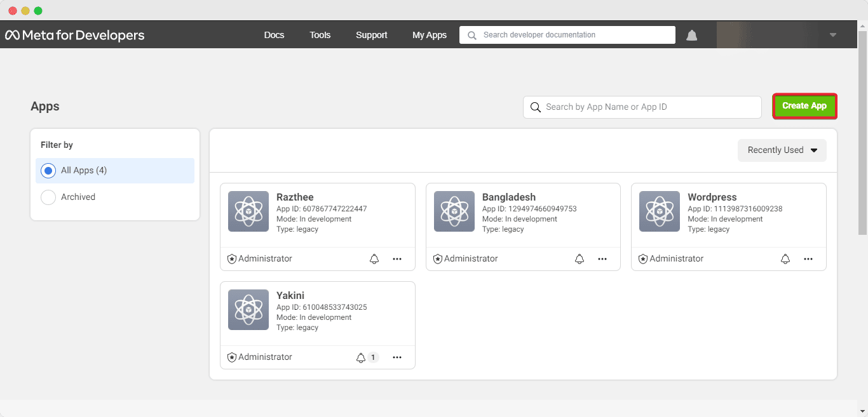The width and height of the screenshot is (868, 417).
Task: Click App ID 1294974660949753
Action: 529,209
